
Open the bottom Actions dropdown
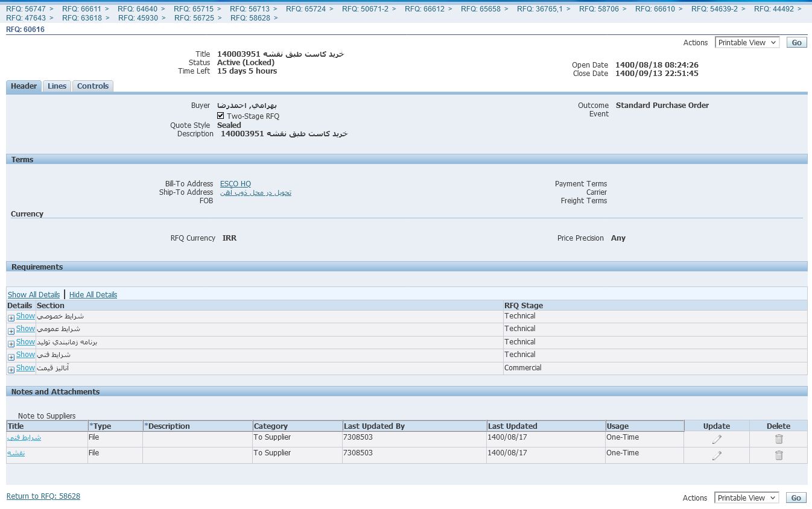pos(747,498)
